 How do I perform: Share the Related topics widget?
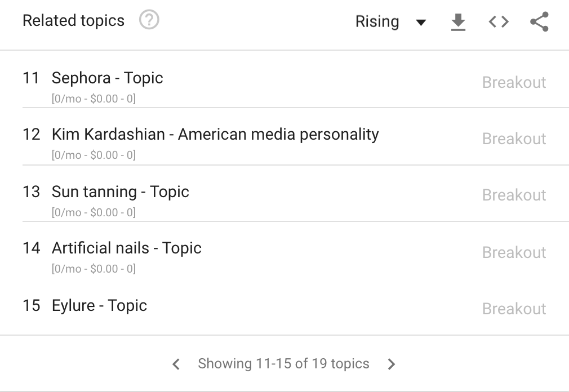(539, 22)
